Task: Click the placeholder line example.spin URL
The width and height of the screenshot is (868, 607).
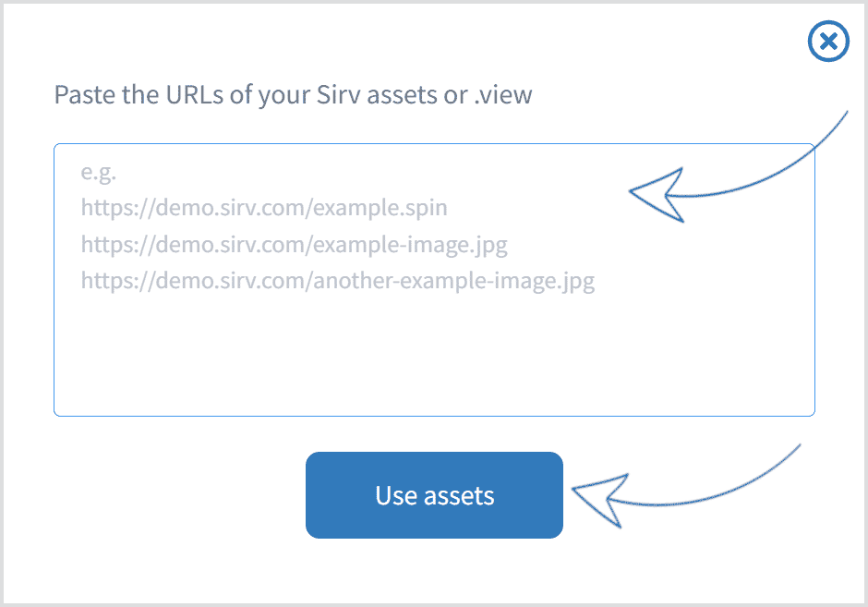Action: (x=264, y=208)
